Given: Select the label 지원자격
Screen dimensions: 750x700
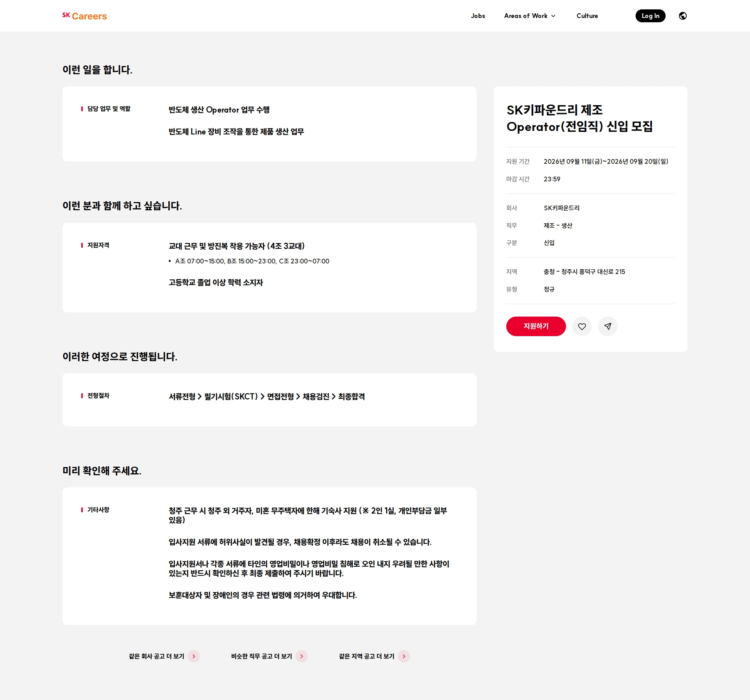Looking at the screenshot, I should [98, 245].
